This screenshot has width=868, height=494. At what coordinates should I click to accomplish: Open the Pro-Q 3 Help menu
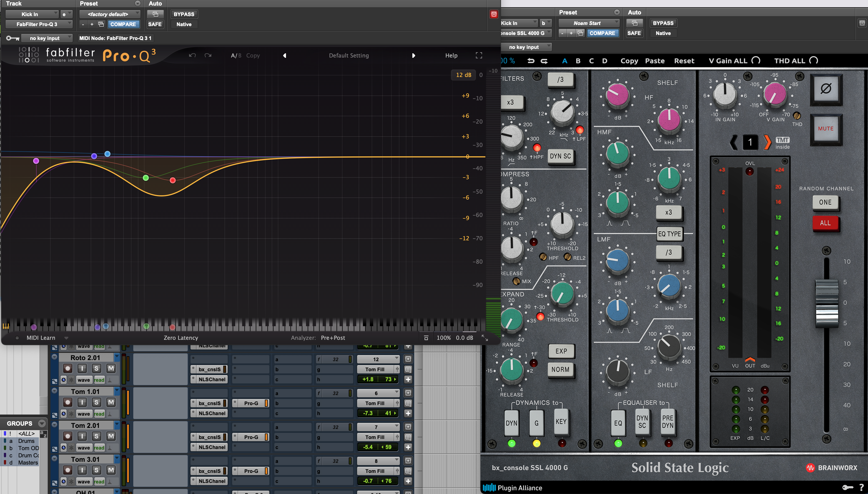pyautogui.click(x=451, y=55)
